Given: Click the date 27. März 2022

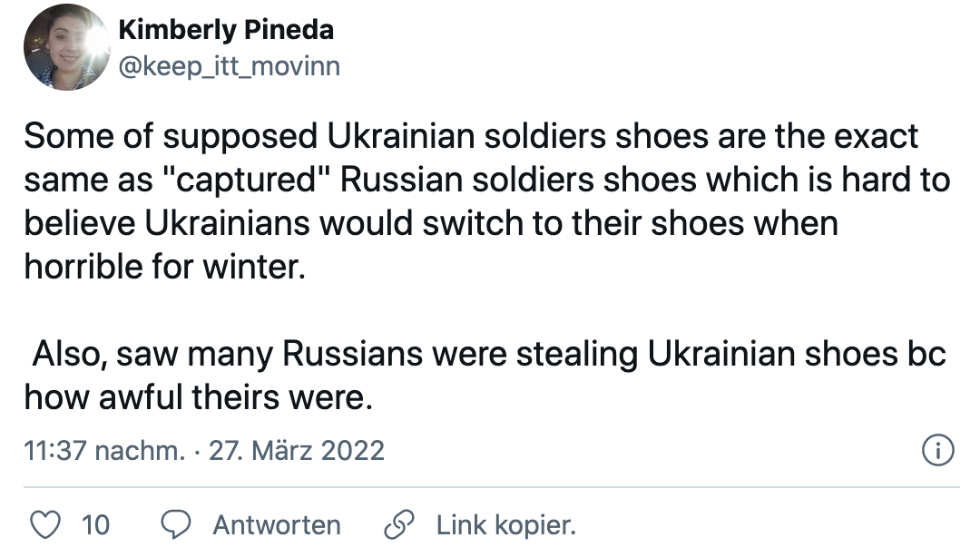Looking at the screenshot, I should click(297, 450).
